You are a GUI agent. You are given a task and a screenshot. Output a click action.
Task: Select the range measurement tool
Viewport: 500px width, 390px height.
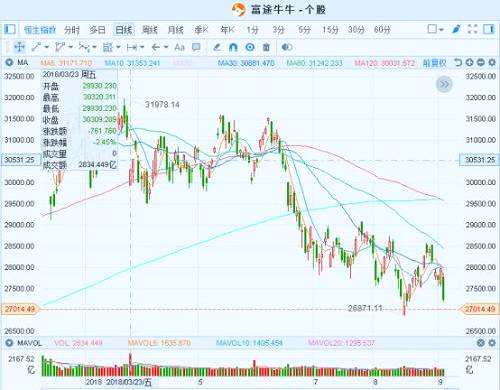pyautogui.click(x=132, y=47)
